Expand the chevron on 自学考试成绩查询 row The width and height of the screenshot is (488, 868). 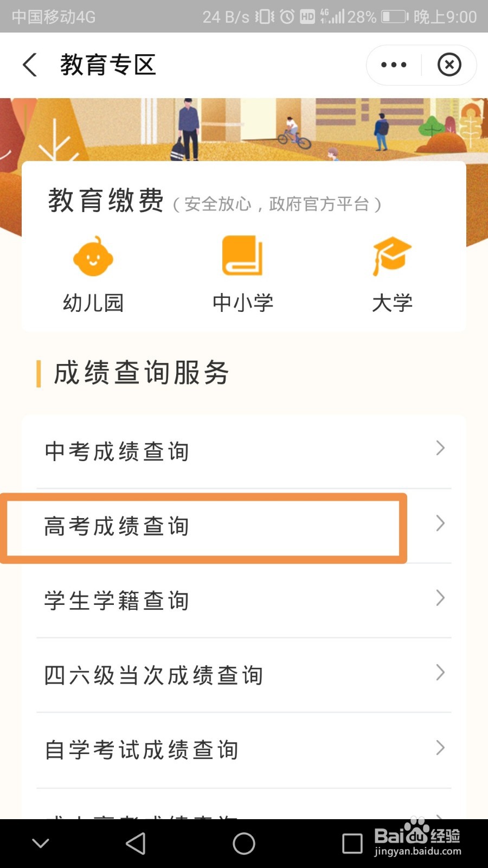(440, 748)
